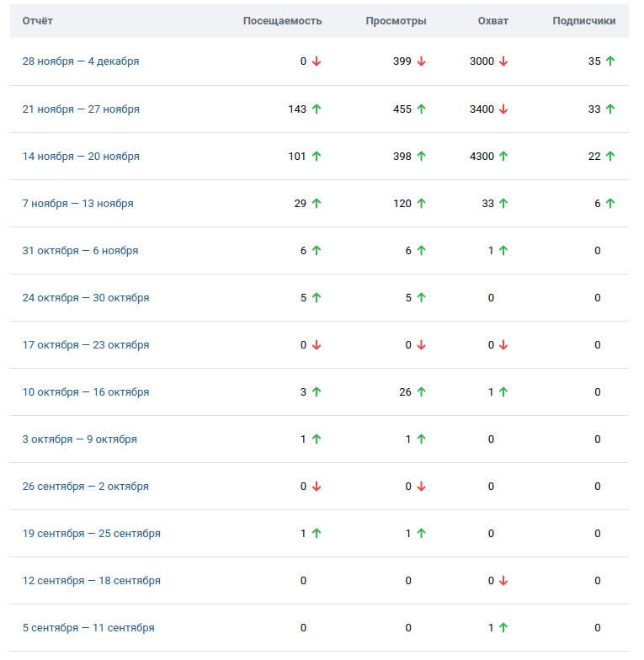Click green up arrow next to 120 views
Image resolution: width=644 pixels, height=660 pixels.
pos(421,203)
